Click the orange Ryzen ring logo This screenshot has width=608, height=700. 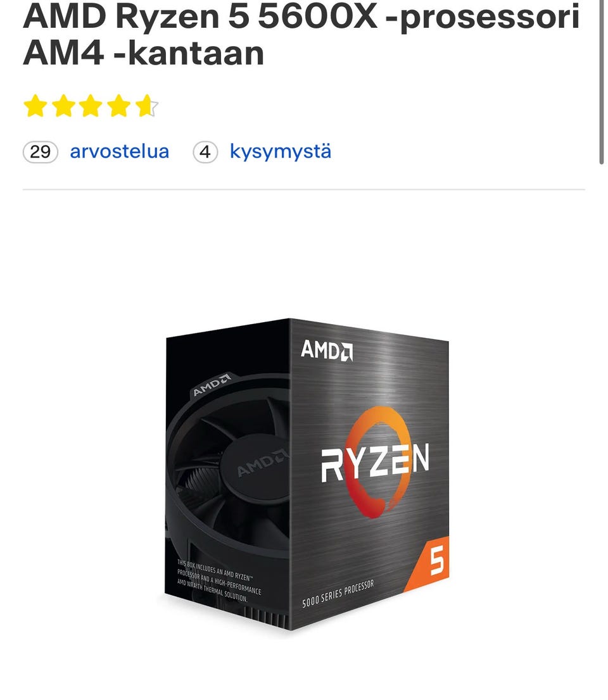377,461
